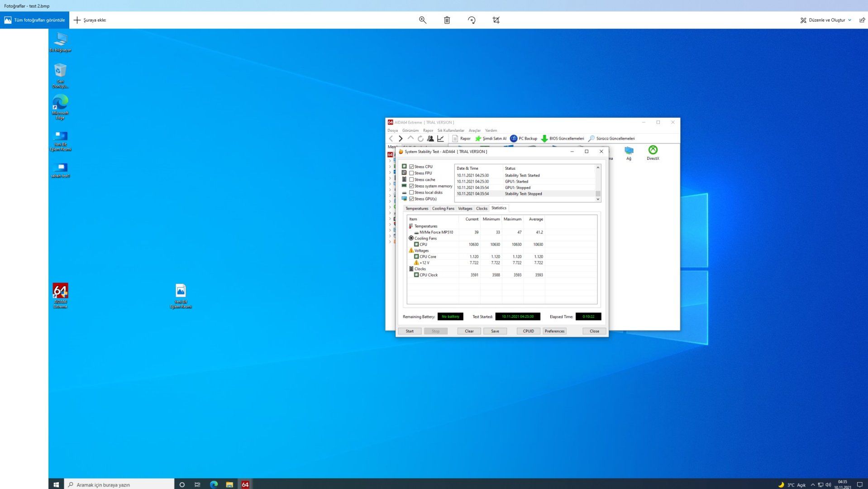Click the Microsoft Edge desktop icon

tap(60, 107)
